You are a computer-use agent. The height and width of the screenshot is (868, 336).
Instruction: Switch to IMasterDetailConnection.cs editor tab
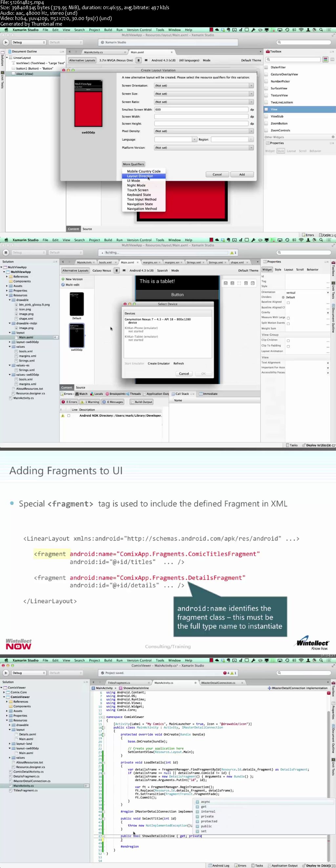(x=218, y=683)
